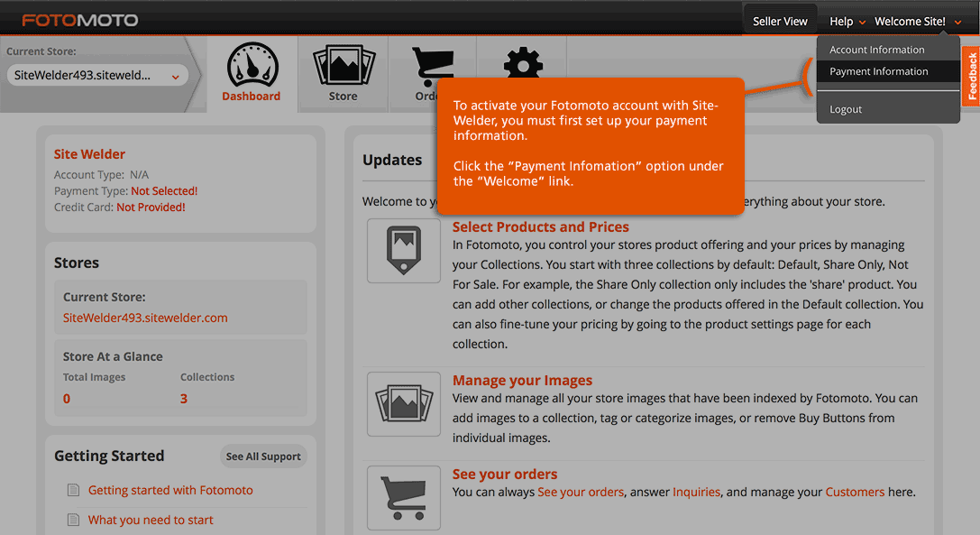Click the See All Support button

click(263, 457)
